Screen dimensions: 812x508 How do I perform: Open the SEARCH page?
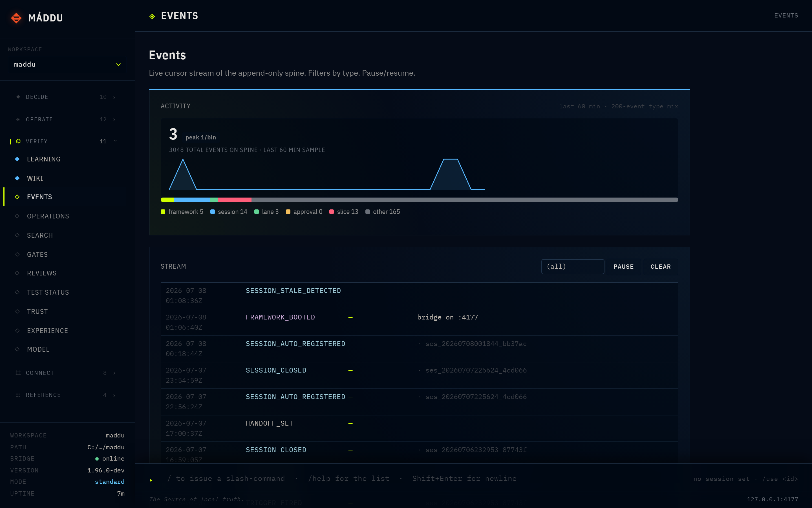click(39, 236)
